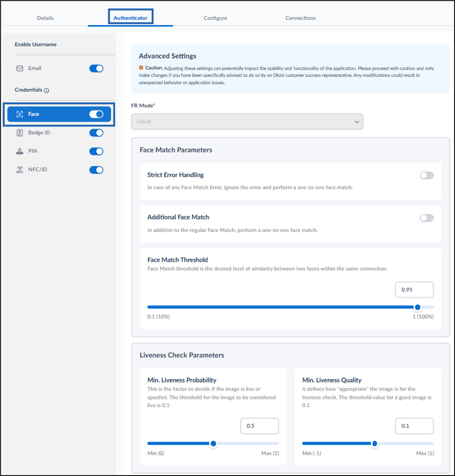Click the Additional Face Match title
This screenshot has height=476, width=455.
178,217
